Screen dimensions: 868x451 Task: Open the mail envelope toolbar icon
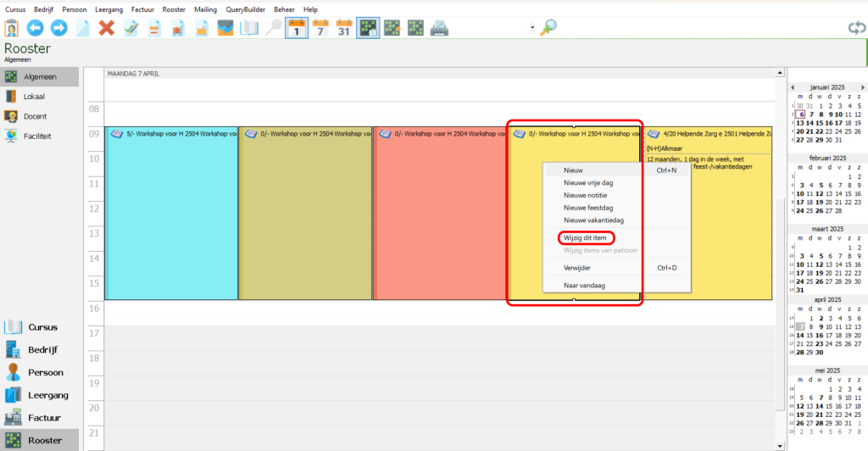tap(225, 28)
